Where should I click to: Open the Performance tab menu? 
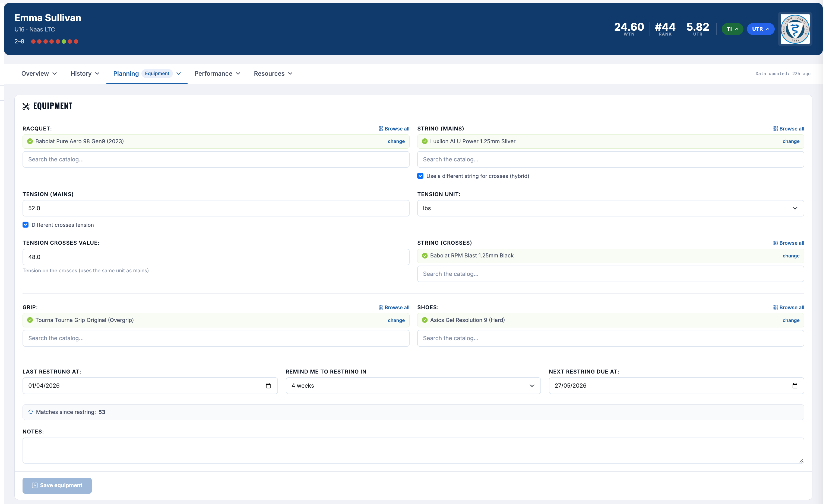click(217, 74)
